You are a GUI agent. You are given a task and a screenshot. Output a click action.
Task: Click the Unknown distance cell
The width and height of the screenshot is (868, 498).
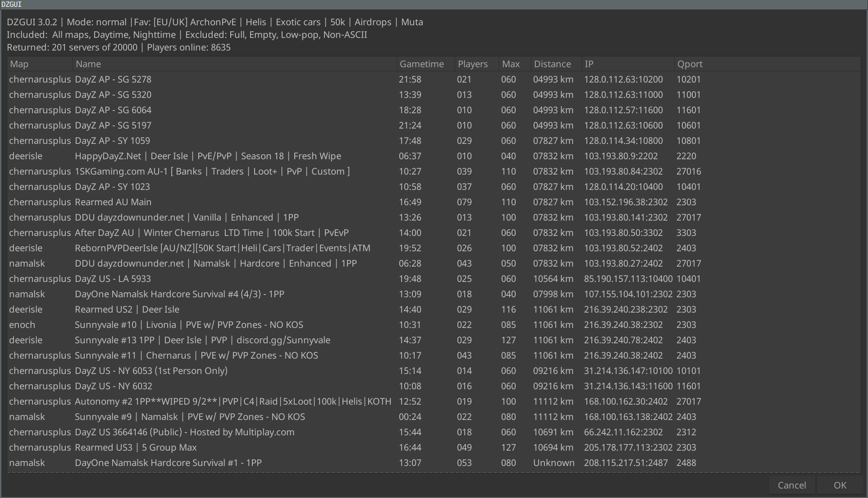coord(554,463)
